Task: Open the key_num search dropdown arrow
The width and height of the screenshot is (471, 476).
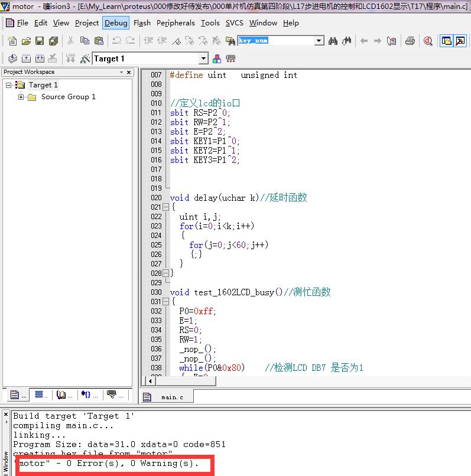Action: click(x=319, y=41)
